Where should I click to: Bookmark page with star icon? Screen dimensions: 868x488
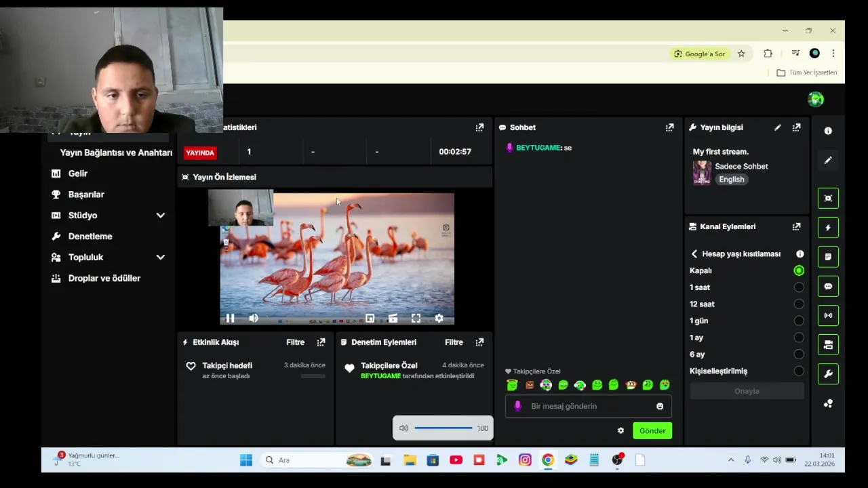741,54
